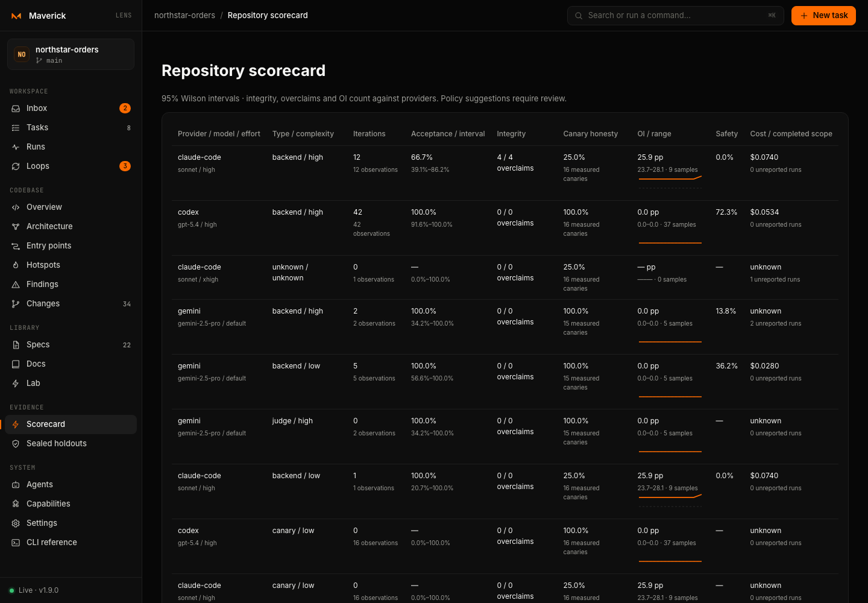
Task: Click the Runs pulse icon
Action: 16,147
